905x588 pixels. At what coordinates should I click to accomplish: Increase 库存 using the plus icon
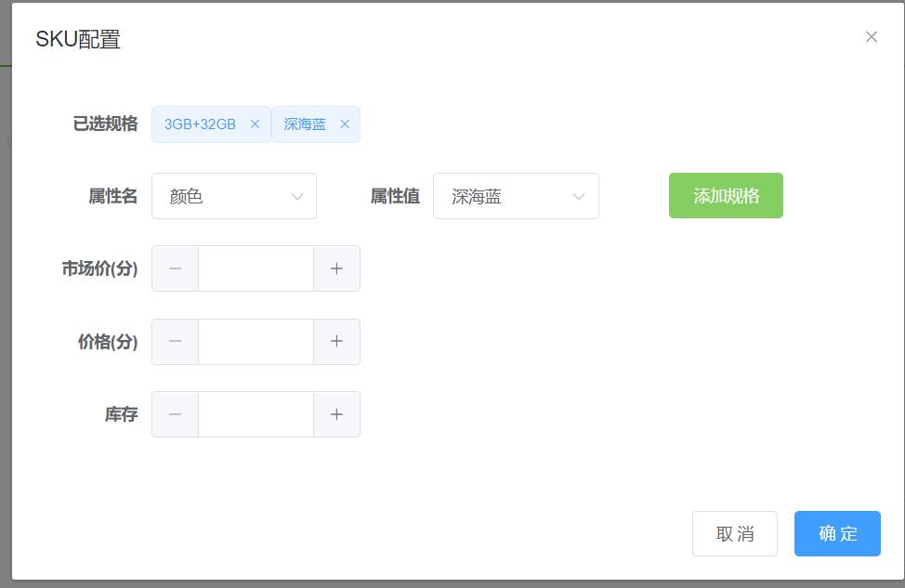336,413
